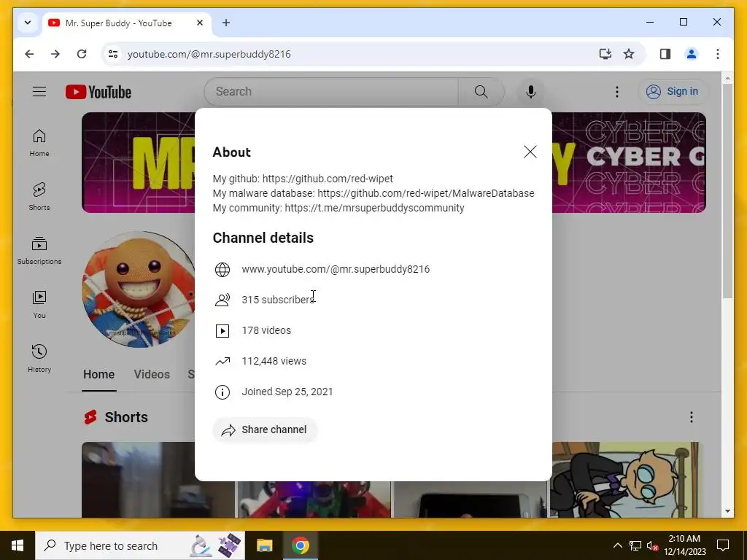
Task: Click the muted volume tray icon
Action: (x=652, y=545)
